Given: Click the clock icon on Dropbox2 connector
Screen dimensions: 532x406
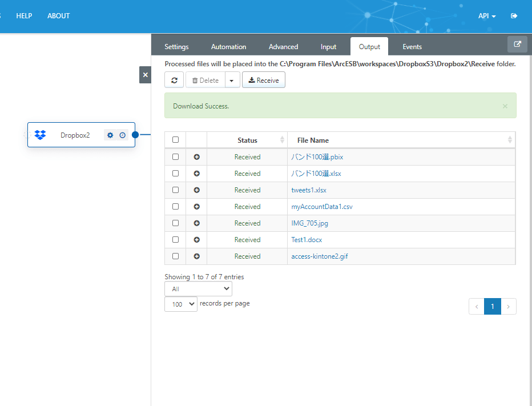Looking at the screenshot, I should click(x=122, y=135).
